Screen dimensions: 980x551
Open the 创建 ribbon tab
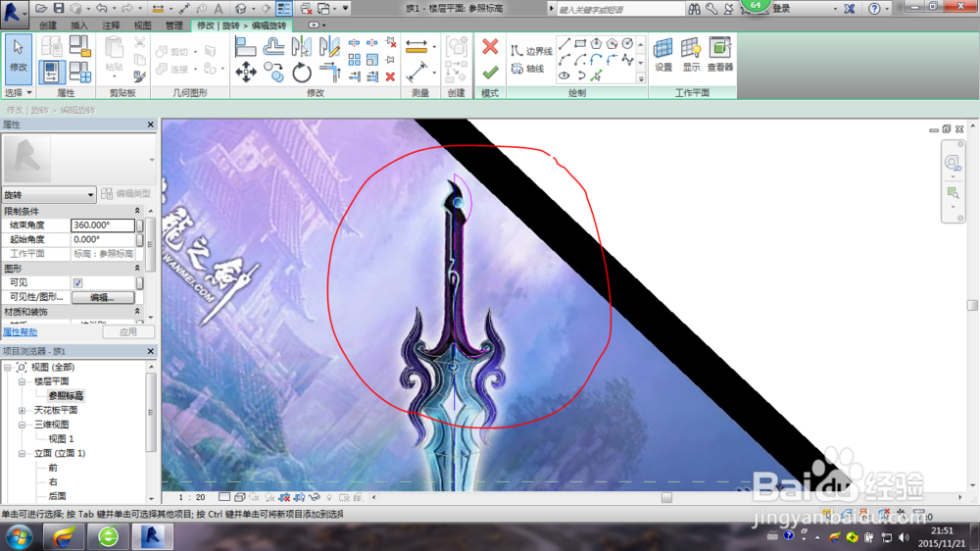(x=47, y=25)
